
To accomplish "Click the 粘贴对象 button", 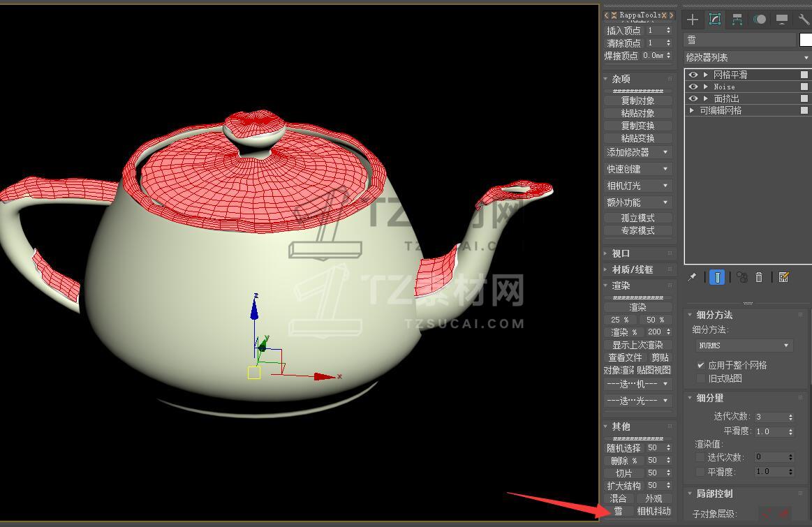I will tap(638, 113).
